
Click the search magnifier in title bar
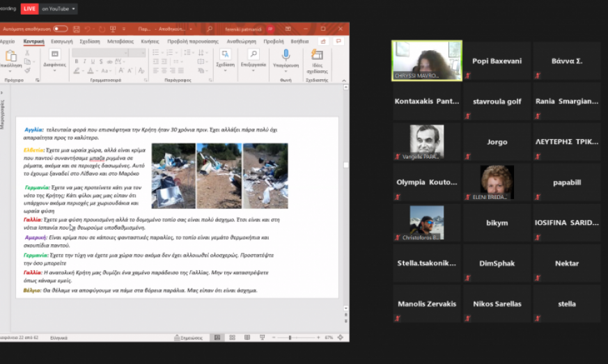point(210,29)
